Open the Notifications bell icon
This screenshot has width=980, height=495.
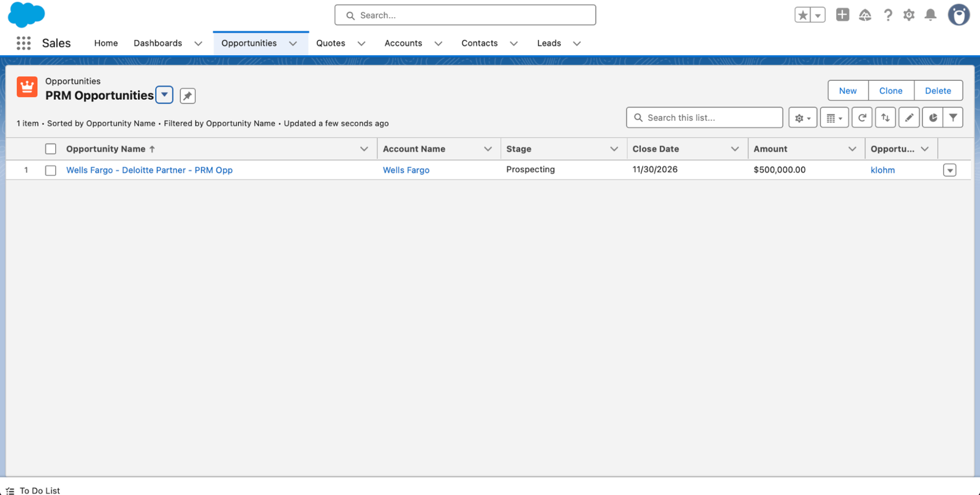(930, 15)
